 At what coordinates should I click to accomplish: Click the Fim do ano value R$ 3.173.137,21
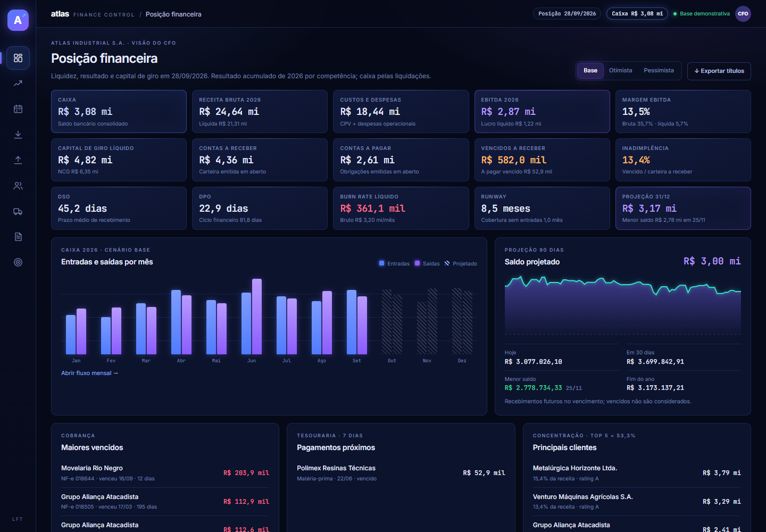pos(655,388)
